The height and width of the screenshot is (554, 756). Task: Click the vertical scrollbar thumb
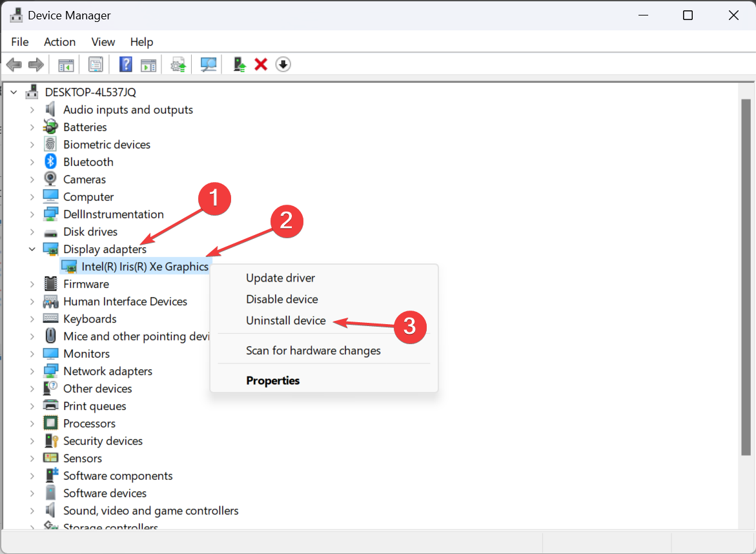coord(746,277)
